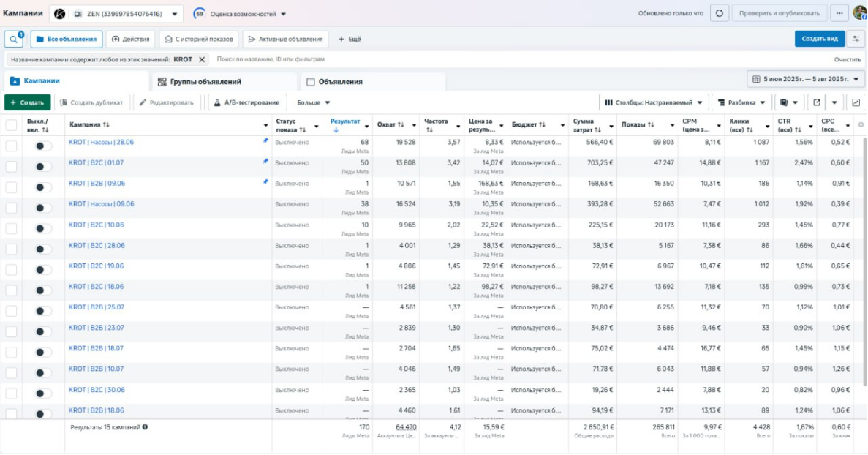Open the three-dots more options button
This screenshot has height=455, width=868.
point(839,13)
